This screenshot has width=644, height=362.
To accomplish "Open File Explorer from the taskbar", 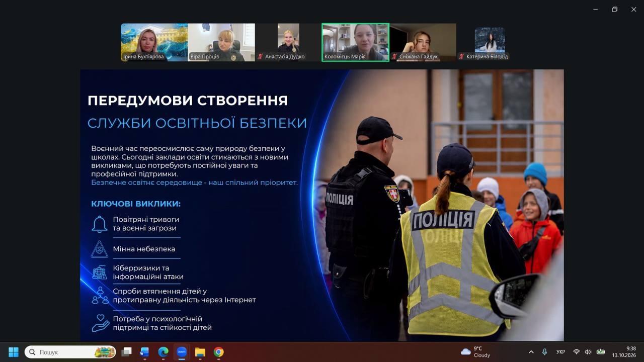I will pos(200,352).
